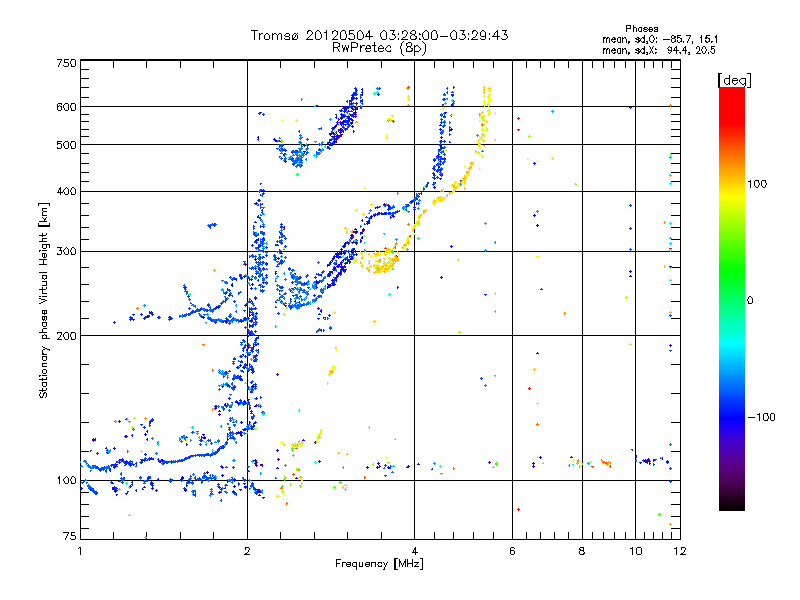Select the 'RwPretec (8p)' subtitle

coord(379,48)
